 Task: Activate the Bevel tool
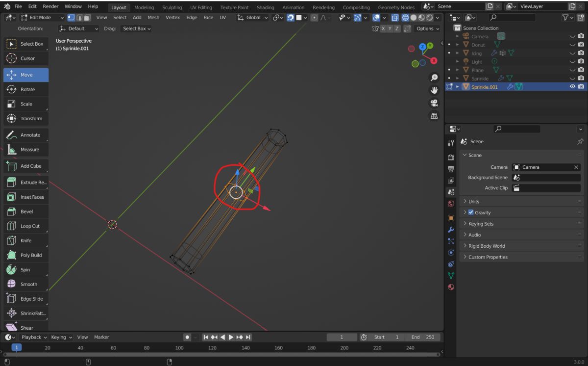point(26,211)
